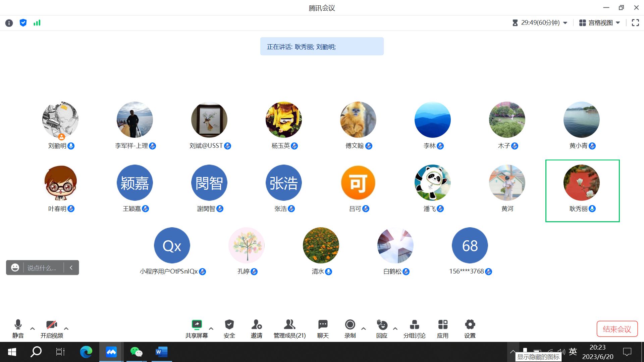Image resolution: width=644 pixels, height=362 pixels.
Task: Click the meeting info icon
Action: [9, 23]
